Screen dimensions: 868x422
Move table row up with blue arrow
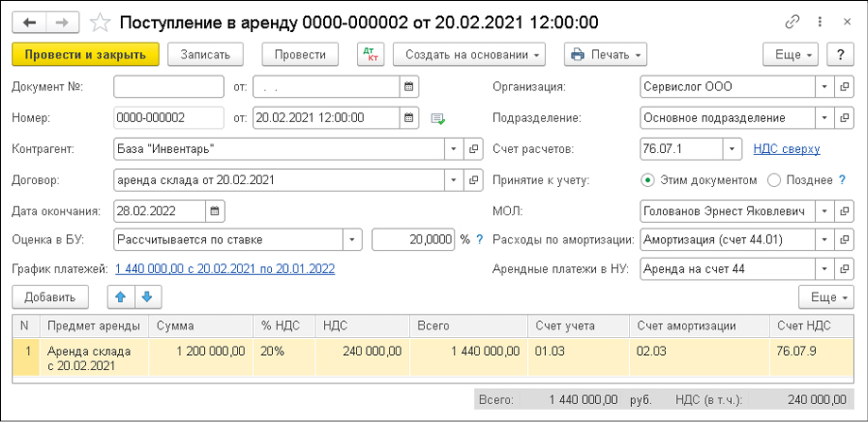tap(121, 297)
